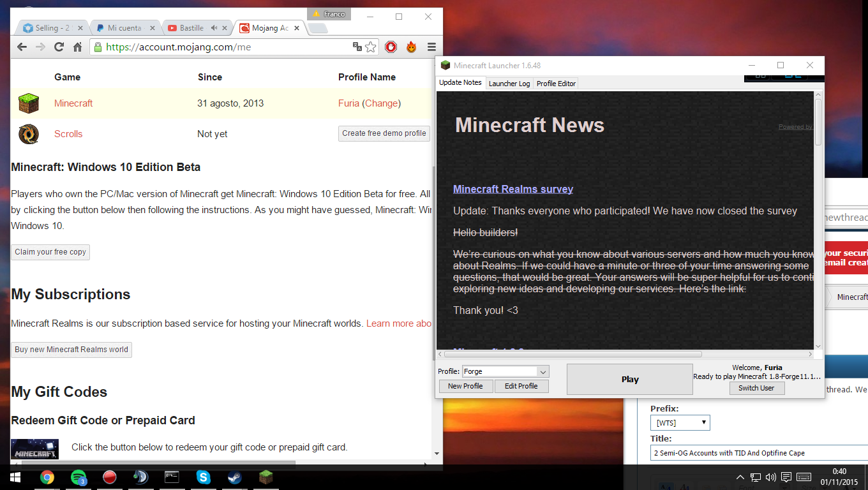Image resolution: width=868 pixels, height=490 pixels.
Task: Open the Action Center notifications icon
Action: pos(786,477)
